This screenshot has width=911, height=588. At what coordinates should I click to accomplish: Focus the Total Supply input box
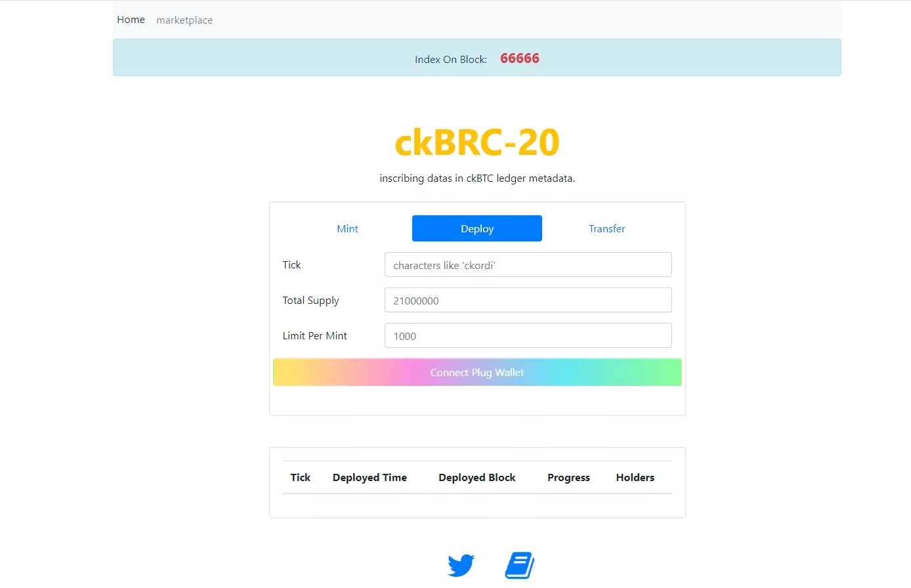[528, 301]
